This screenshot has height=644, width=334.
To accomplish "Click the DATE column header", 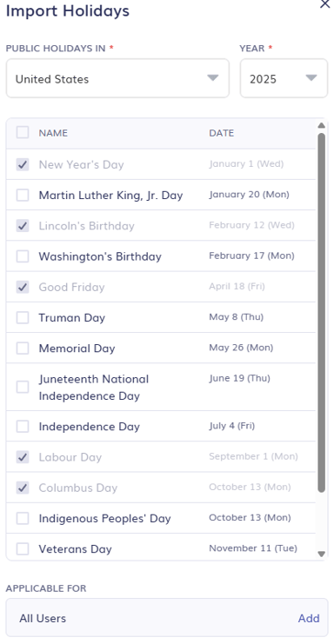I will pyautogui.click(x=222, y=133).
